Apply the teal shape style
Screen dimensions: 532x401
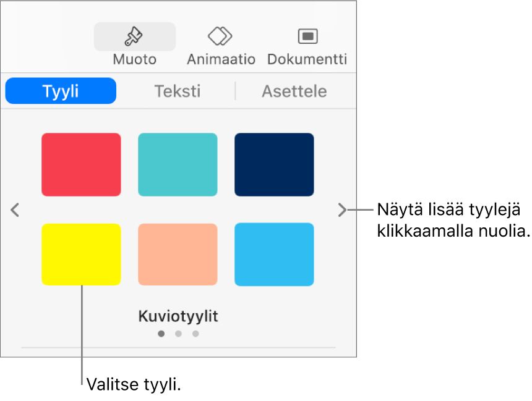178,164
